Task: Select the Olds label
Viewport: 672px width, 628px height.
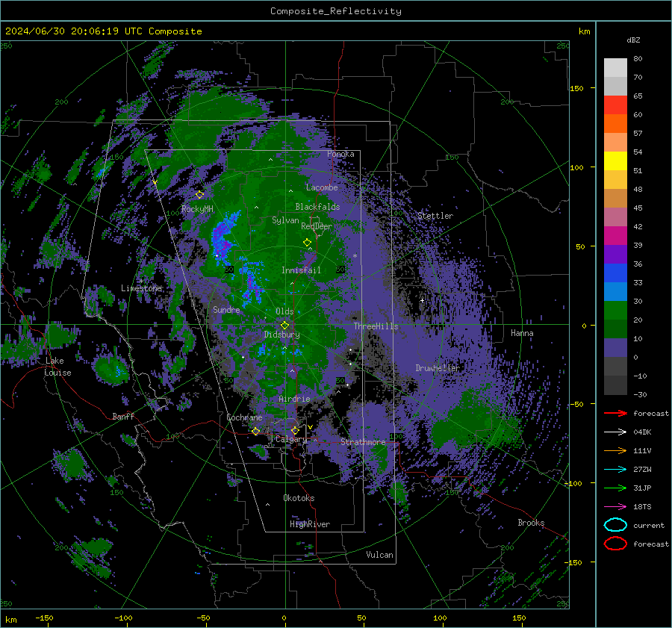Action: coord(284,311)
